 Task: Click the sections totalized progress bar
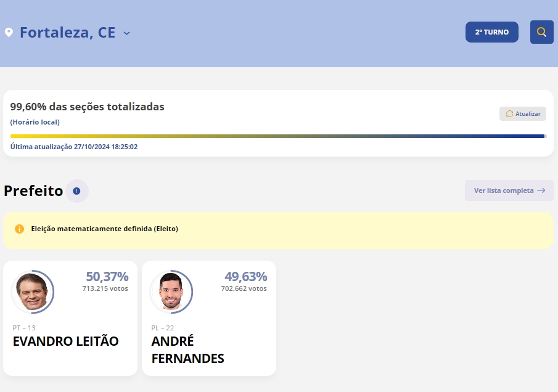[277, 134]
